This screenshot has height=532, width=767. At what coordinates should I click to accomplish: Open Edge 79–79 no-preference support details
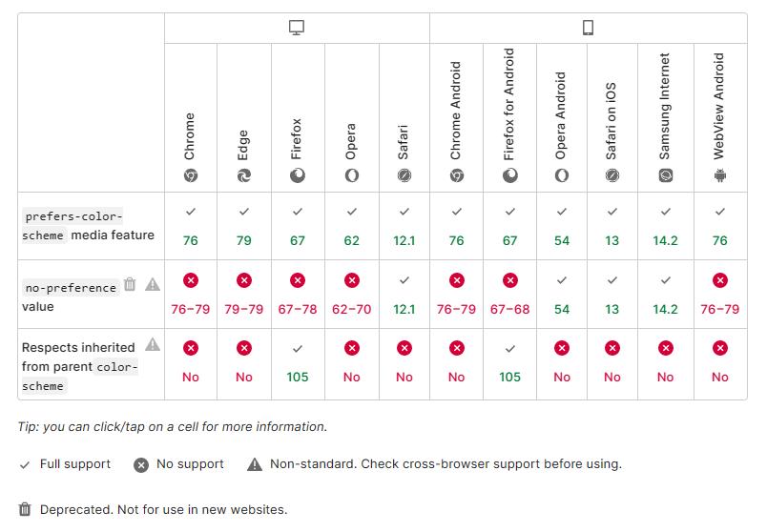[244, 295]
